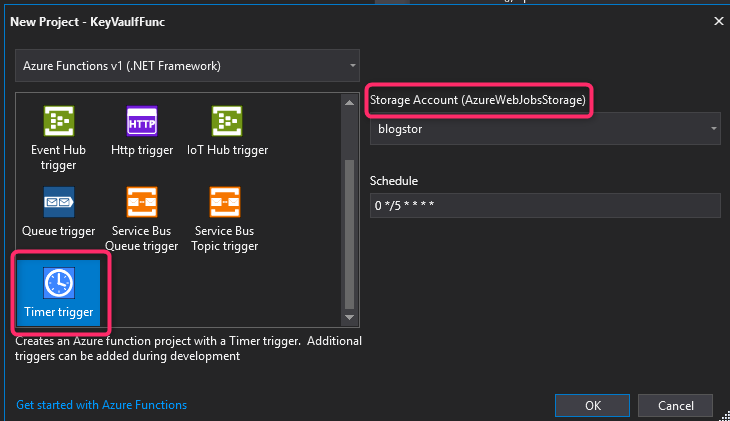Select Service Bus Topic trigger icon
Screen dimensions: 730x421
[x=225, y=202]
